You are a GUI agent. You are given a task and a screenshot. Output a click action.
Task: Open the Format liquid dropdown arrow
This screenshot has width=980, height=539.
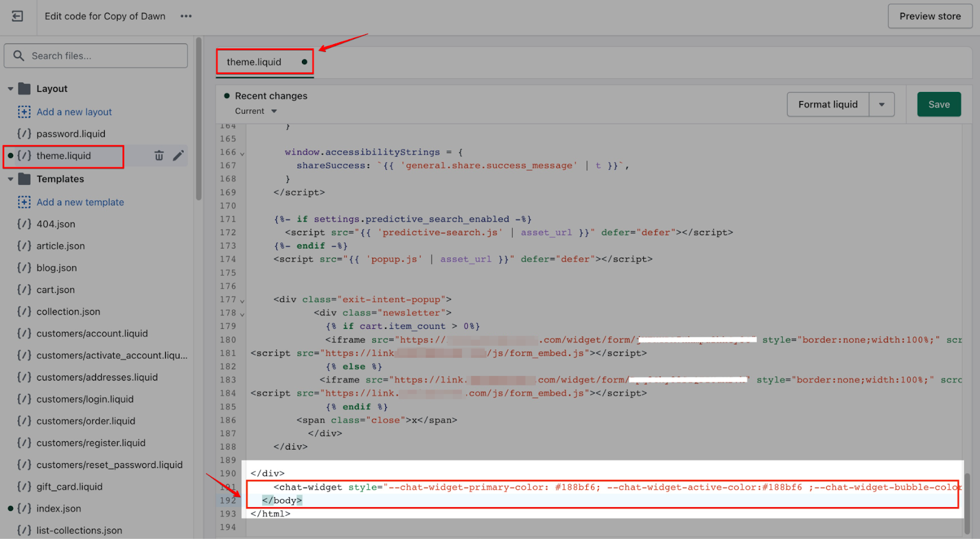point(881,105)
